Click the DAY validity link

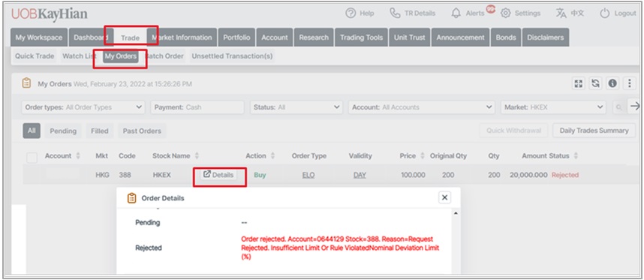pyautogui.click(x=360, y=175)
